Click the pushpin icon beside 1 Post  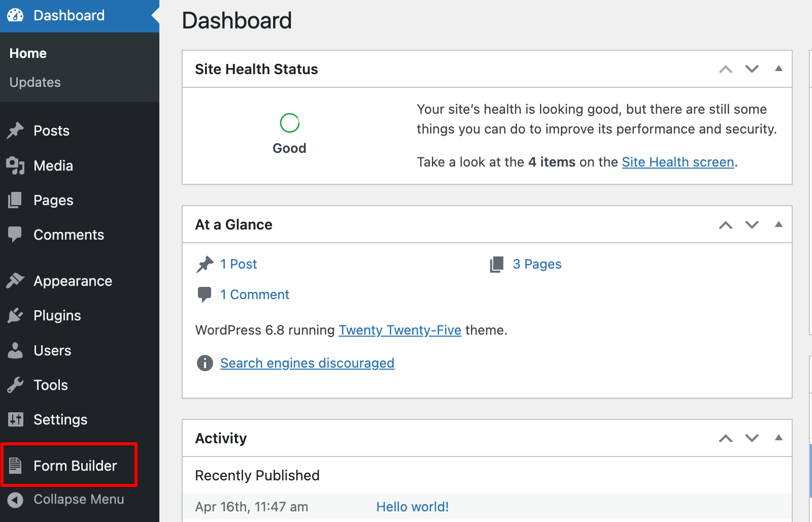click(x=205, y=264)
